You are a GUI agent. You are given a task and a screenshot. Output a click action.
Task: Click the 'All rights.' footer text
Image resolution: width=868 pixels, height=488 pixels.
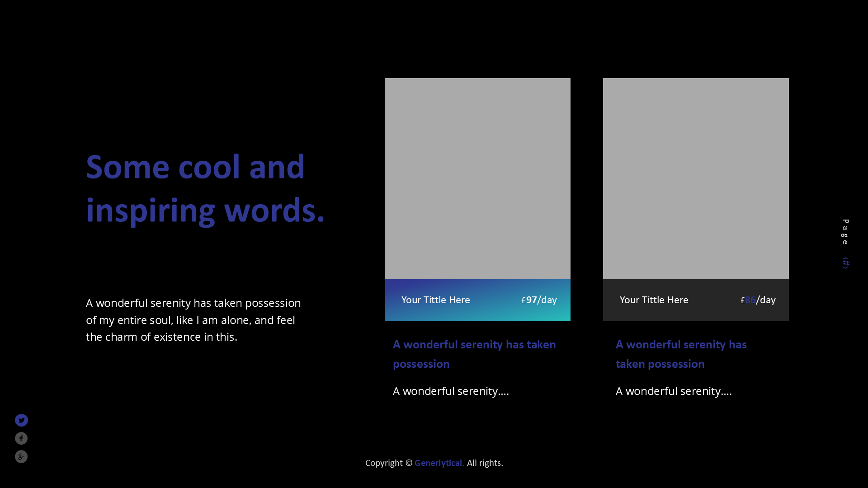click(x=485, y=463)
